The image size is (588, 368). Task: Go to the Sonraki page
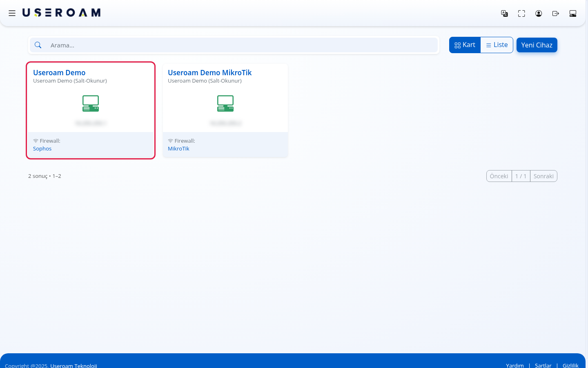coord(543,176)
